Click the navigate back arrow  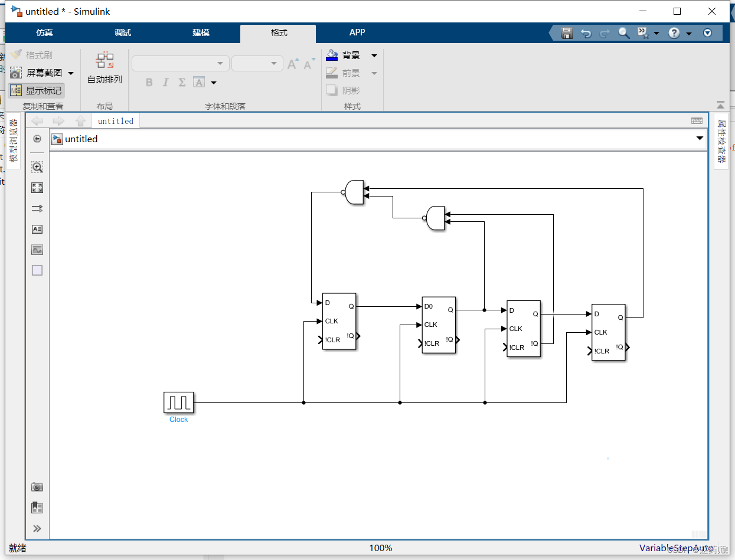point(37,121)
